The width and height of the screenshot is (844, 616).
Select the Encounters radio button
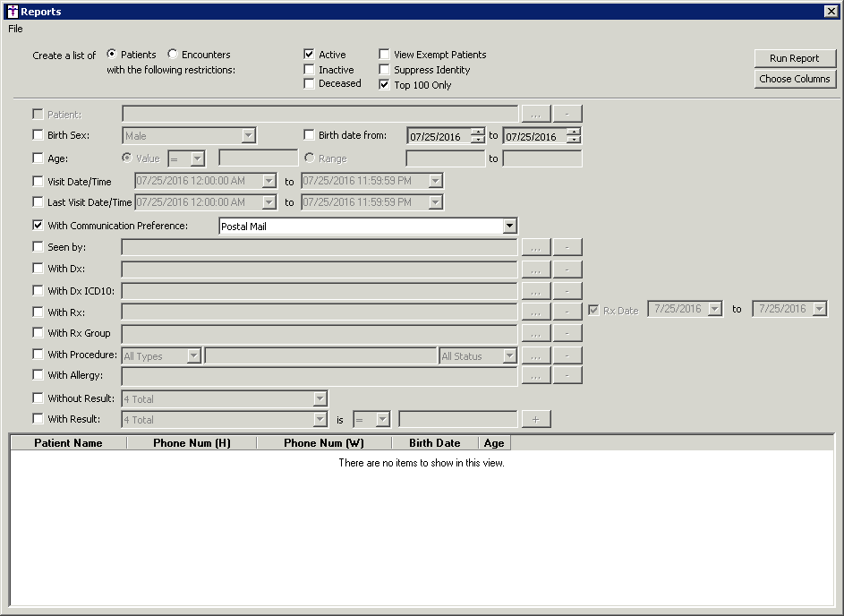pyautogui.click(x=173, y=55)
